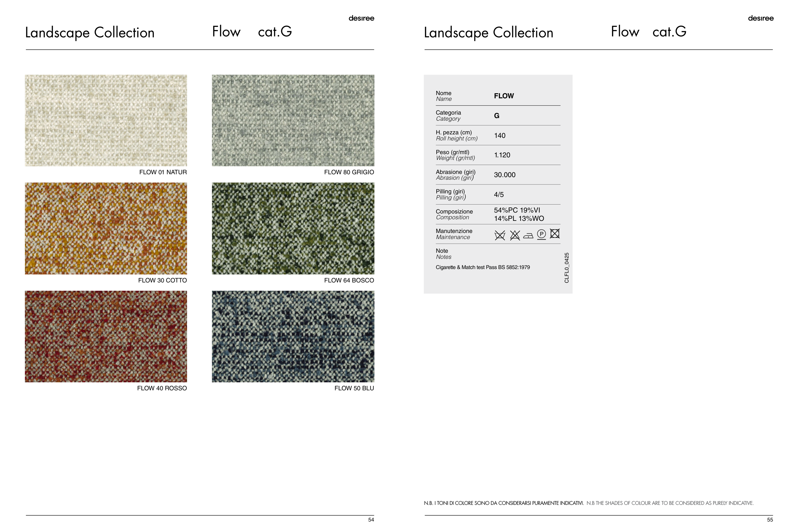Click the desiree logo on right page
Image resolution: width=798 pixels, height=532 pixels.
point(760,18)
